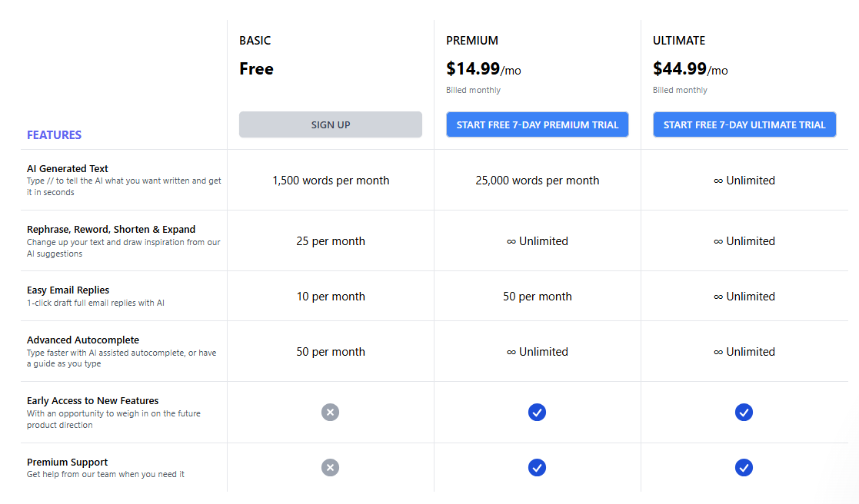Click the Premium Support checkmark under Ultimate
859x504 pixels.
click(x=744, y=467)
